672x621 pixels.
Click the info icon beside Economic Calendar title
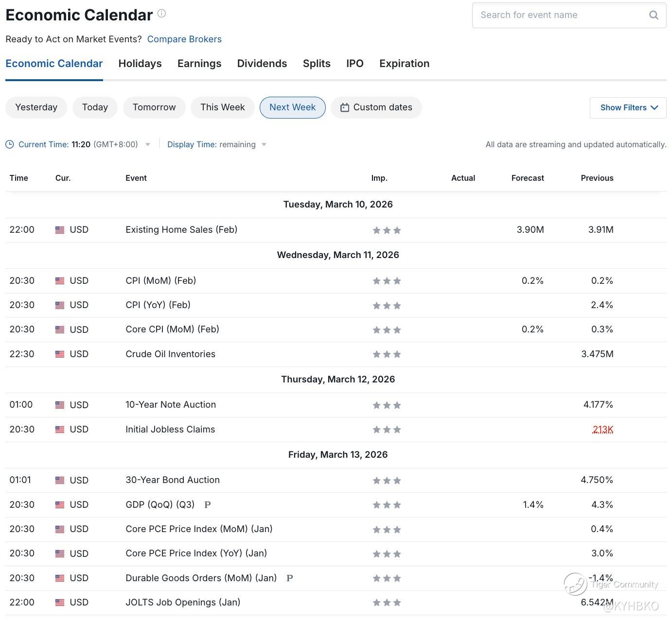[162, 14]
